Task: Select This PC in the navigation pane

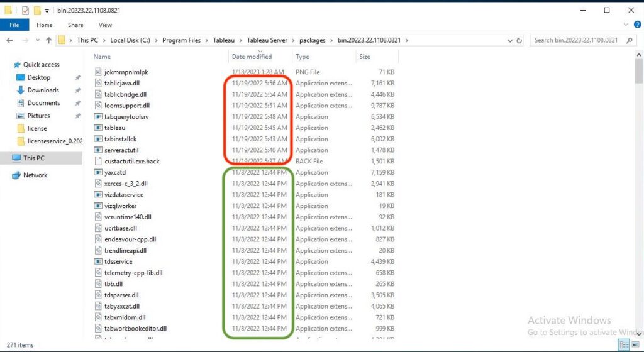Action: pyautogui.click(x=34, y=158)
